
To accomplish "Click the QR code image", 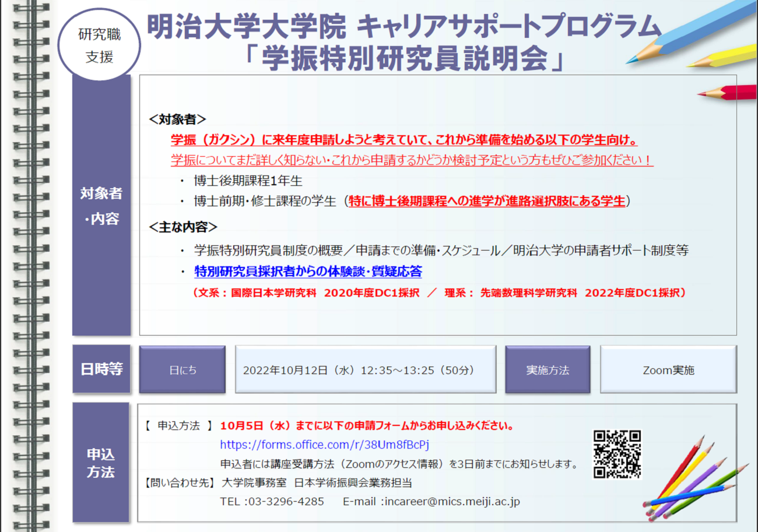I will point(617,455).
